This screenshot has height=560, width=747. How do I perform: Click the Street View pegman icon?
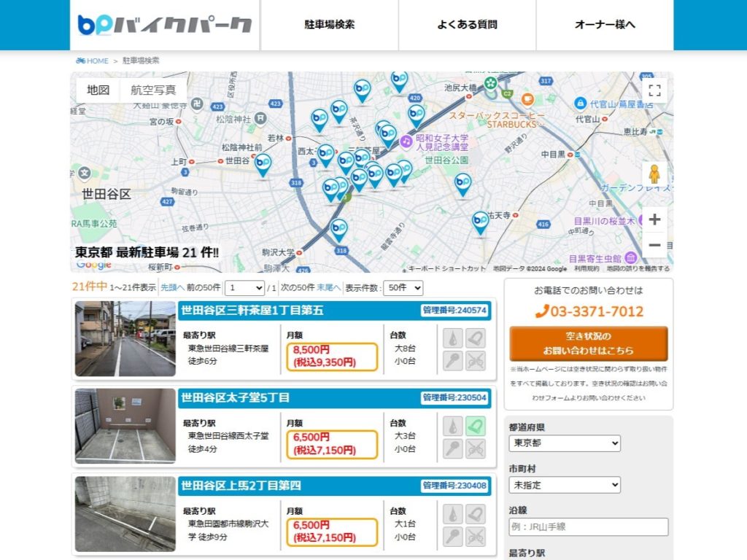pos(654,174)
